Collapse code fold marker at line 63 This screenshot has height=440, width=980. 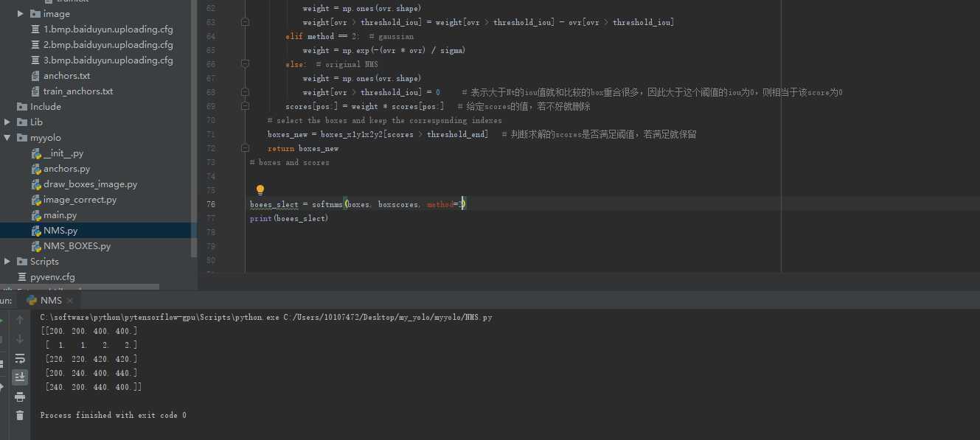(x=246, y=22)
